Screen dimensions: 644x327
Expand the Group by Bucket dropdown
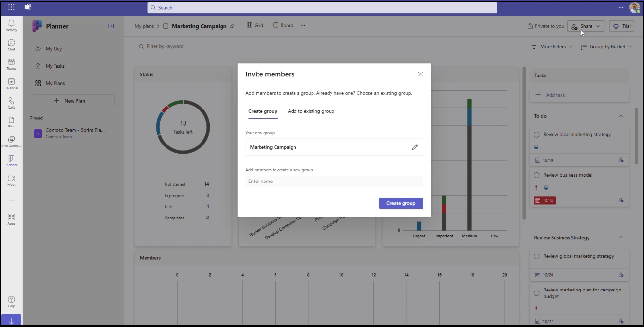[607, 47]
